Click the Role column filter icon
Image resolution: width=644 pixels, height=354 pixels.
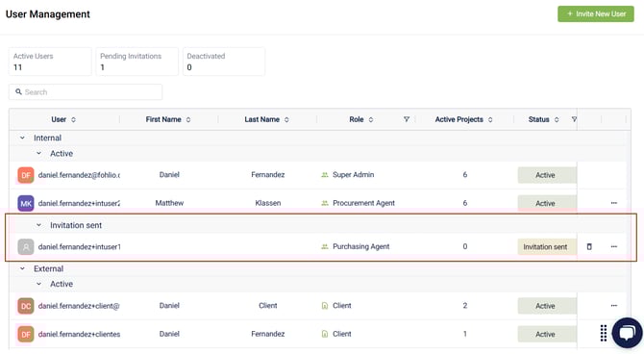click(x=407, y=119)
